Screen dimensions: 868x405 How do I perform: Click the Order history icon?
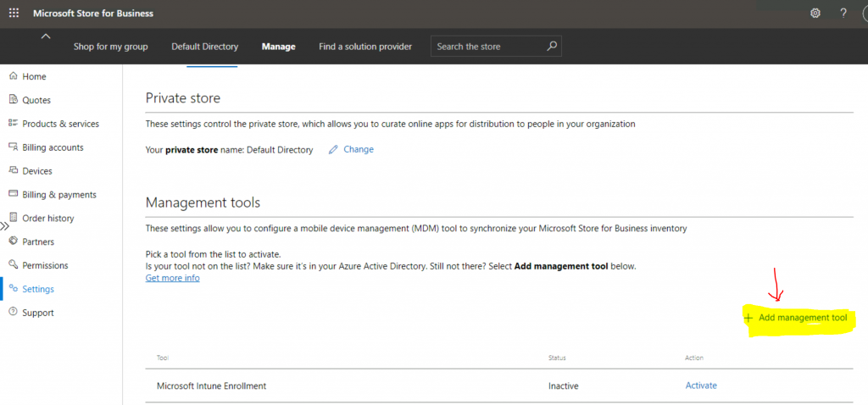pos(14,218)
